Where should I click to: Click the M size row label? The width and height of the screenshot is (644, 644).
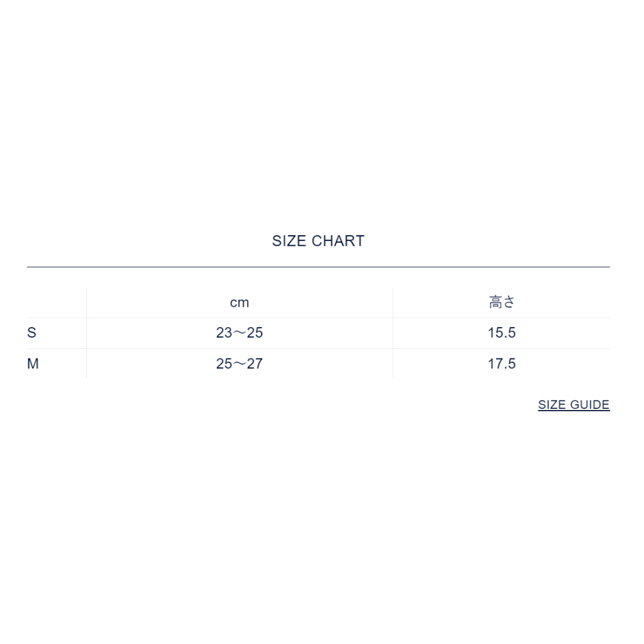(x=33, y=364)
